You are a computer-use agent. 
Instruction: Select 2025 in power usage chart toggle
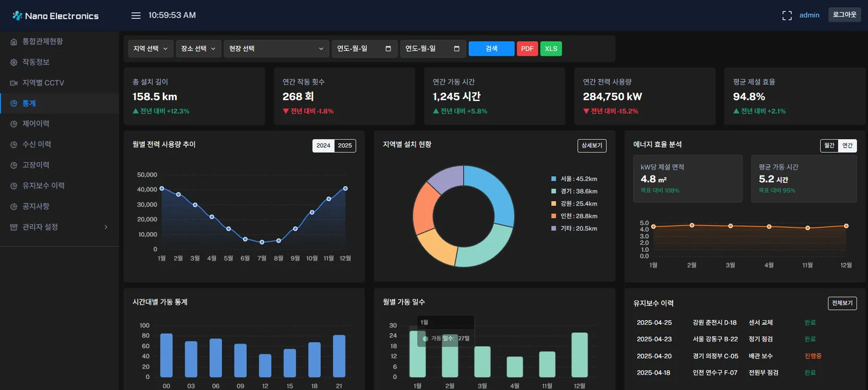point(345,145)
